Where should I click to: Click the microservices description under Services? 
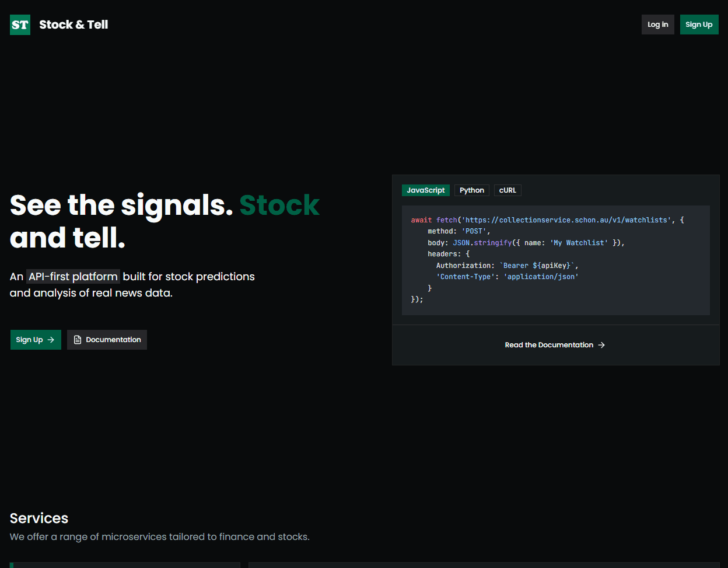(160, 536)
